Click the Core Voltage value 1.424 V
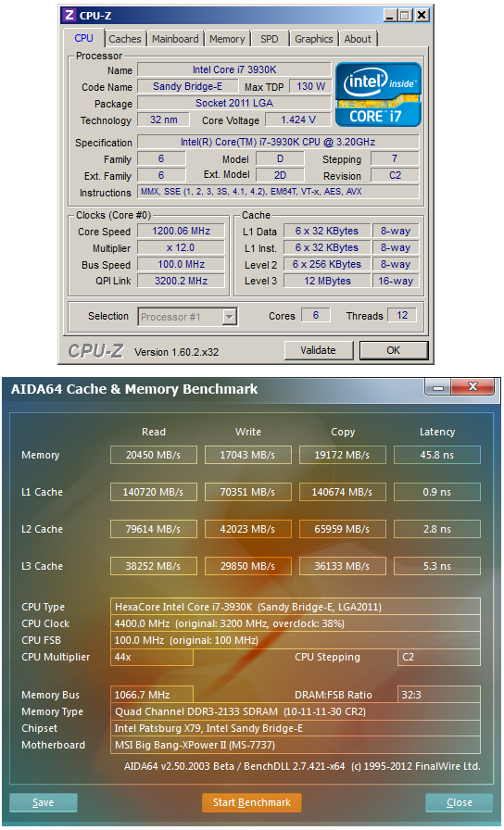Viewport: 504px width, 830px height. point(298,119)
